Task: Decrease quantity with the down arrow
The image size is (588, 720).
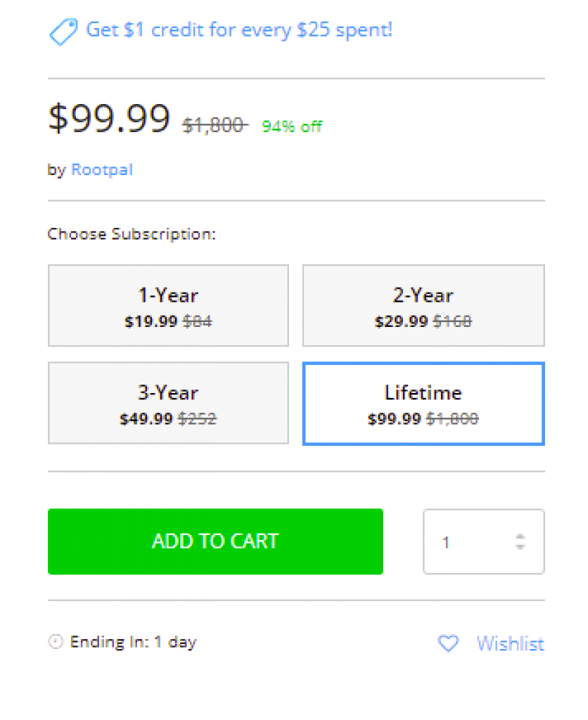Action: coord(520,547)
